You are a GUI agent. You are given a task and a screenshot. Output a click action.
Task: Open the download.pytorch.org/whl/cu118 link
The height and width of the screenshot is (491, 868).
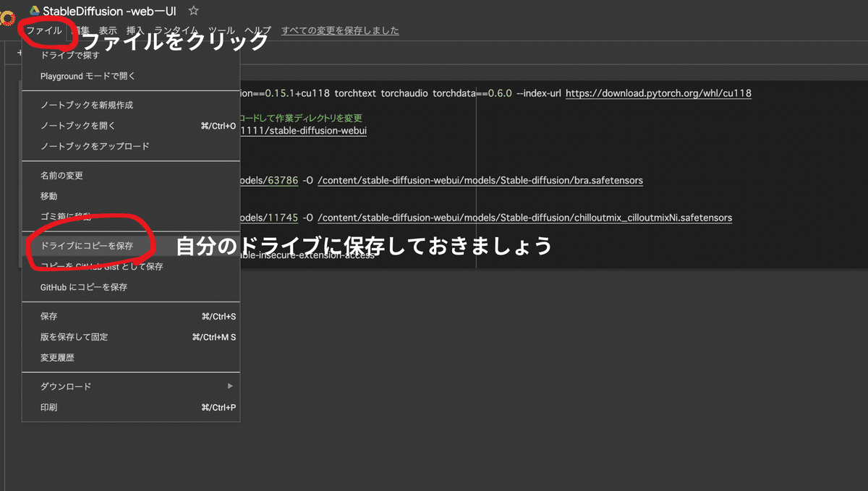click(x=658, y=93)
